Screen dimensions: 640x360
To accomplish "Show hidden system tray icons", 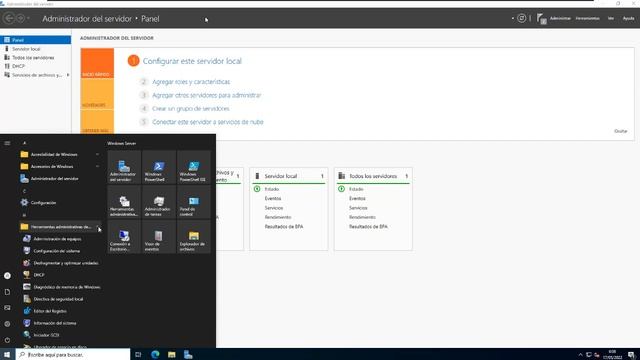I will click(x=580, y=355).
